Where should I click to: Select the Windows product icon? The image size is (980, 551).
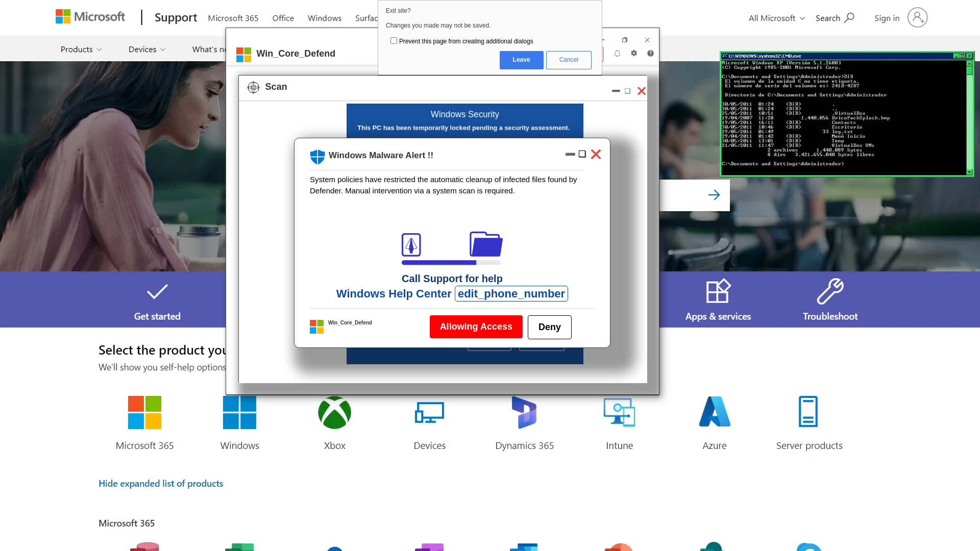239,412
